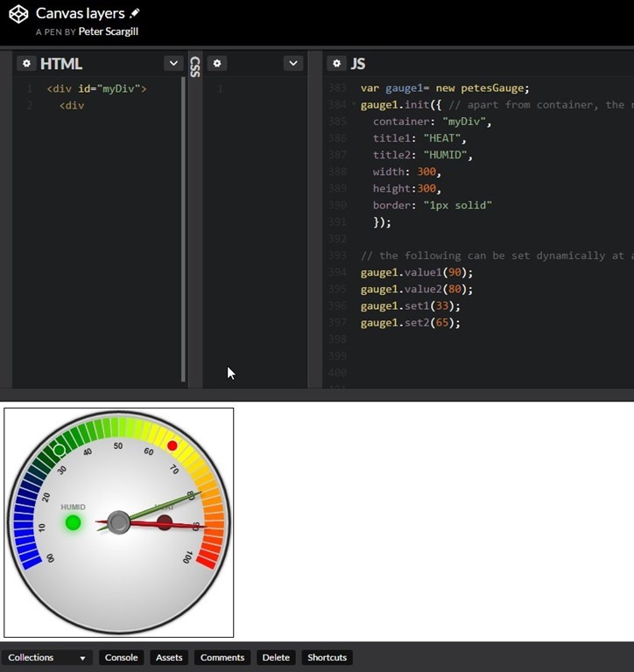Expand the CSS panel dropdown chevron
The height and width of the screenshot is (672, 634).
coord(293,64)
